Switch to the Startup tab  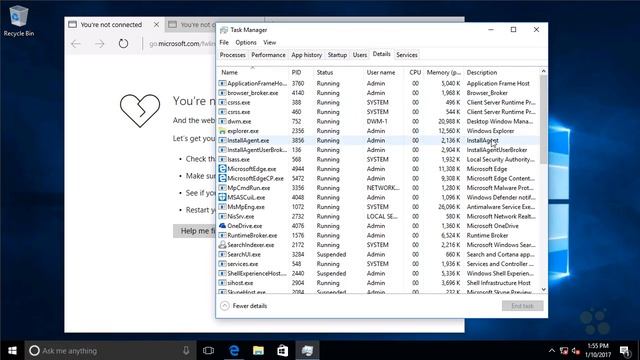(x=337, y=55)
